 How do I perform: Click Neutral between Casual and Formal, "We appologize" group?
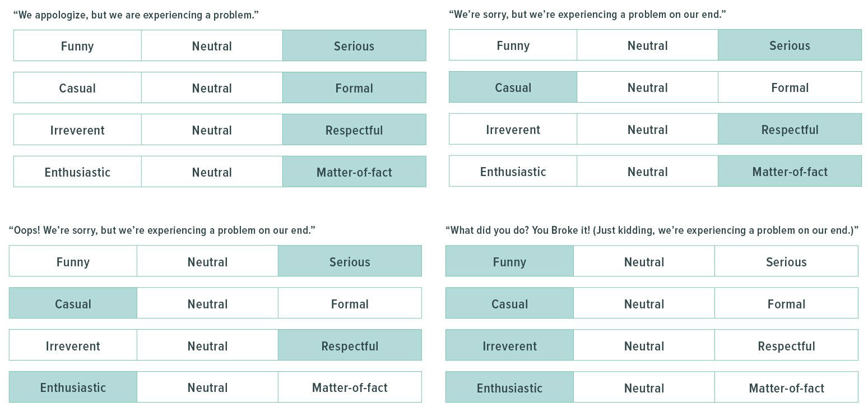pos(212,88)
